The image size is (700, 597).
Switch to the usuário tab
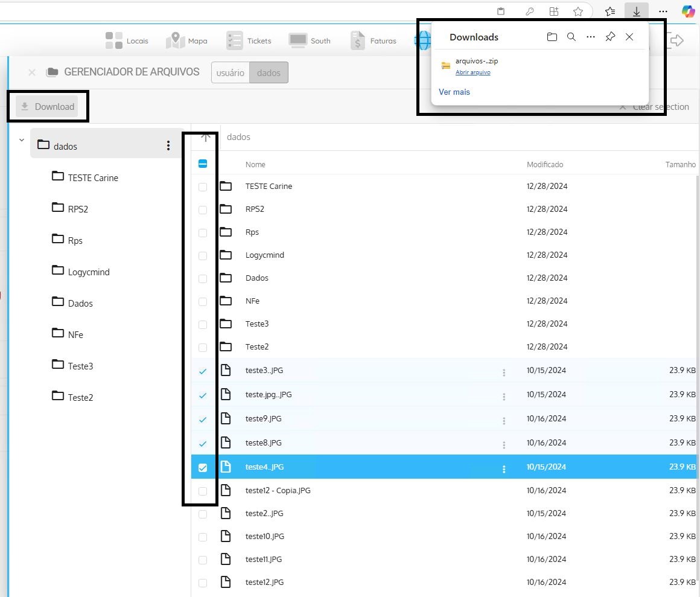pos(230,72)
